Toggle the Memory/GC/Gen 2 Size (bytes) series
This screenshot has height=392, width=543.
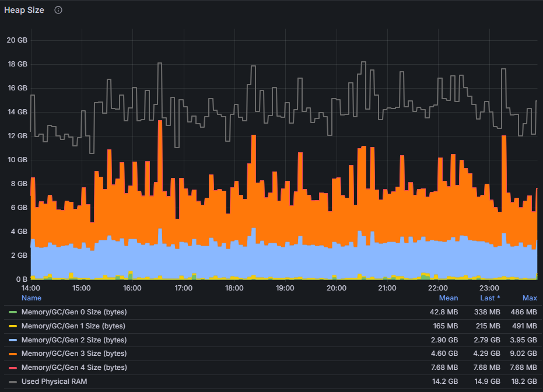[x=74, y=339]
